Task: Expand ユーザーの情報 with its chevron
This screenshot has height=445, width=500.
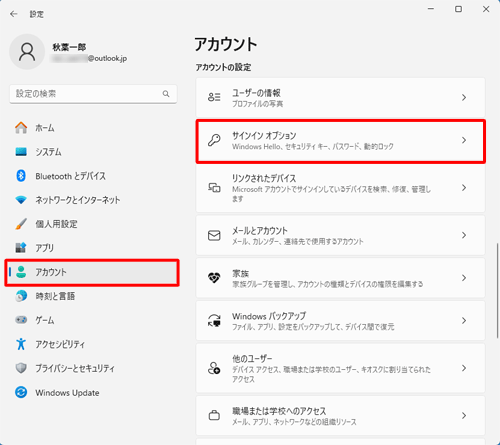Action: pyautogui.click(x=464, y=97)
